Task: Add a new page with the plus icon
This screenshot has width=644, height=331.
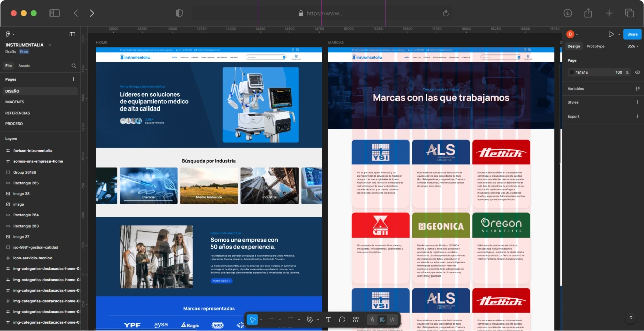Action: 73,79
